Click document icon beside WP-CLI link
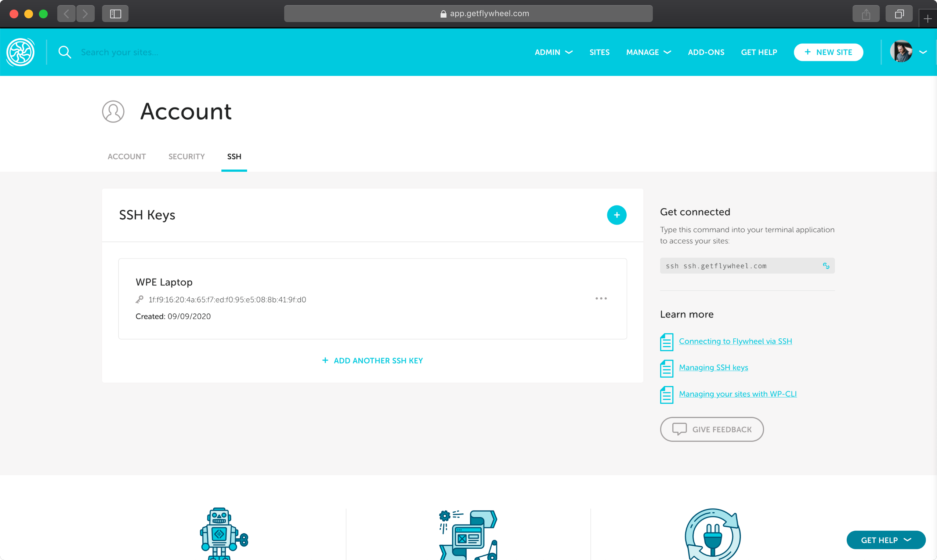This screenshot has height=560, width=937. click(x=667, y=395)
